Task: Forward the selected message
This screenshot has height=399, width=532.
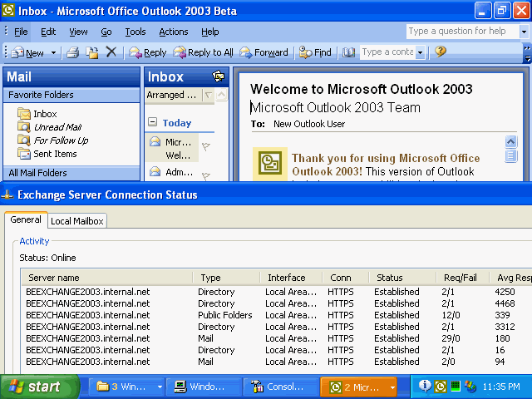Action: pyautogui.click(x=264, y=52)
